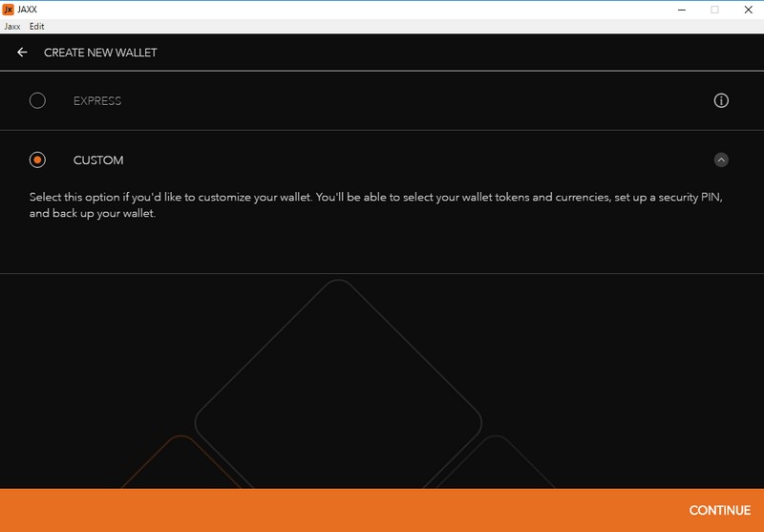Go back using the arrow icon
Image resolution: width=764 pixels, height=532 pixels.
(22, 53)
